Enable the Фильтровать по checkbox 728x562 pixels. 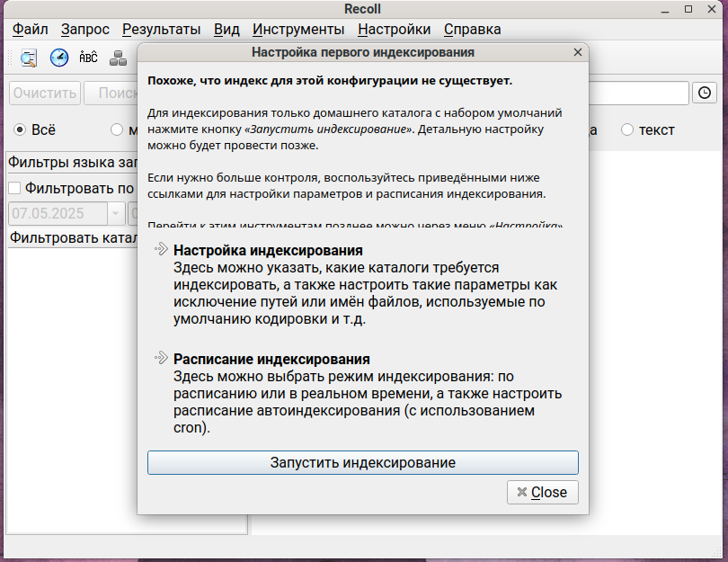pos(14,188)
